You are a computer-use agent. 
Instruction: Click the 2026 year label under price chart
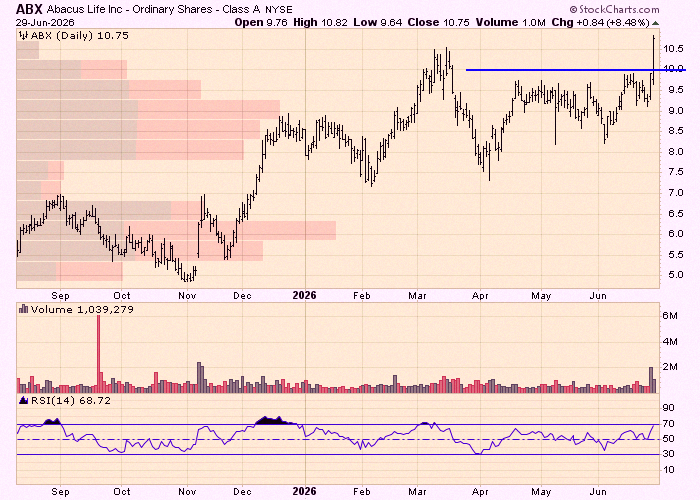tap(304, 295)
